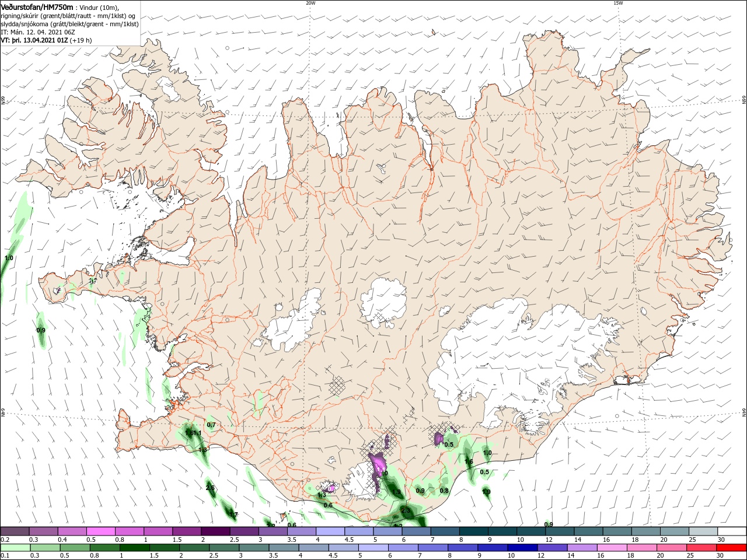The height and width of the screenshot is (560, 747).
Task: Click the 0.7 precipitation value on the map
Action: (x=211, y=425)
